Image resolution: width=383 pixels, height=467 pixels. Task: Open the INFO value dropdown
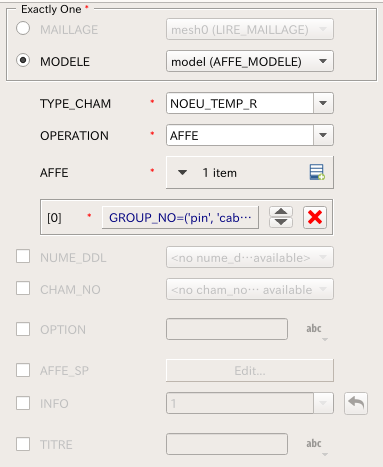pos(323,403)
